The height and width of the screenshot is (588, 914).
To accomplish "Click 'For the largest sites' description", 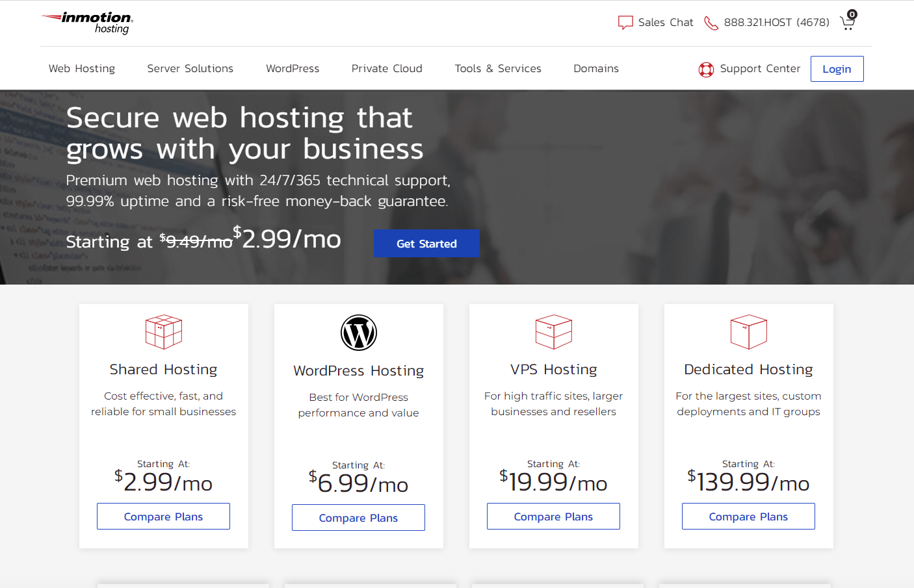I will point(749,403).
